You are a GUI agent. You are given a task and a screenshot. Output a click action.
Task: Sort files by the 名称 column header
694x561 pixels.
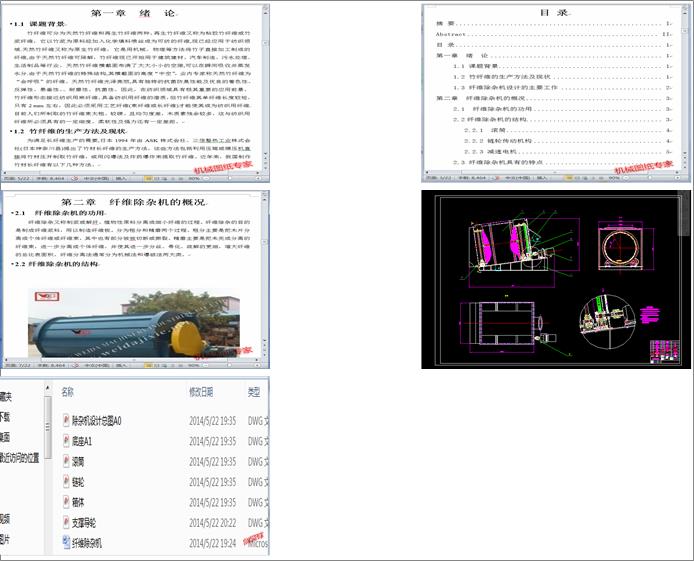click(x=68, y=392)
